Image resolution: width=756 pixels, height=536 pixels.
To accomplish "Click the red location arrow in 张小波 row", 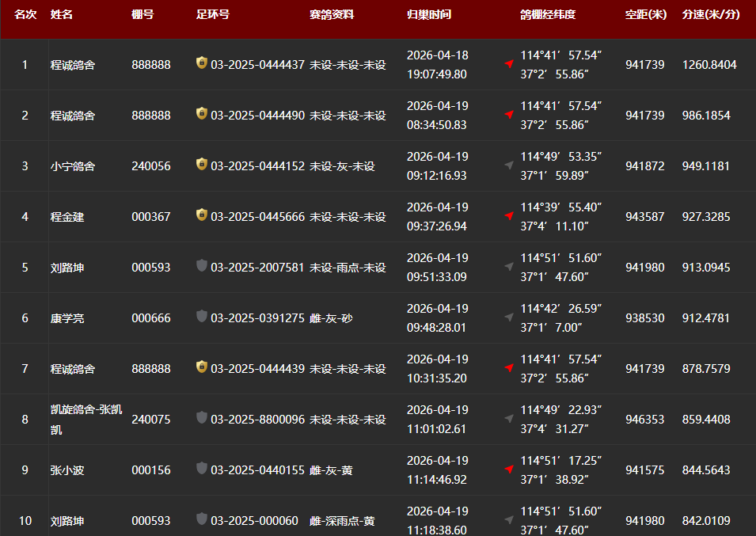I will click(509, 469).
